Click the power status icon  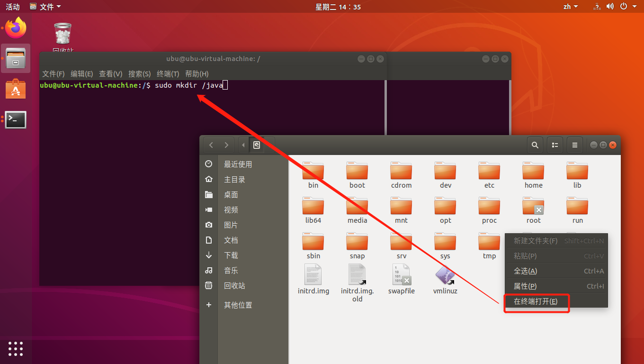coord(624,6)
